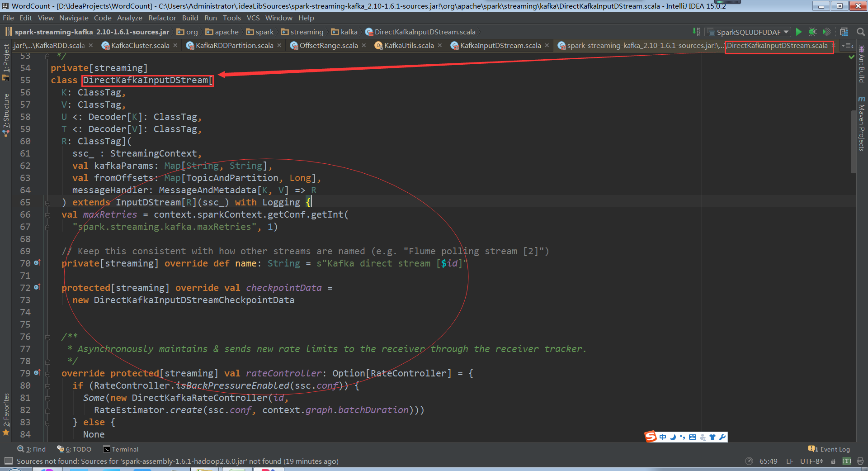Open the Project Structure dialog icon
Image resolution: width=868 pixels, height=471 pixels.
click(844, 32)
